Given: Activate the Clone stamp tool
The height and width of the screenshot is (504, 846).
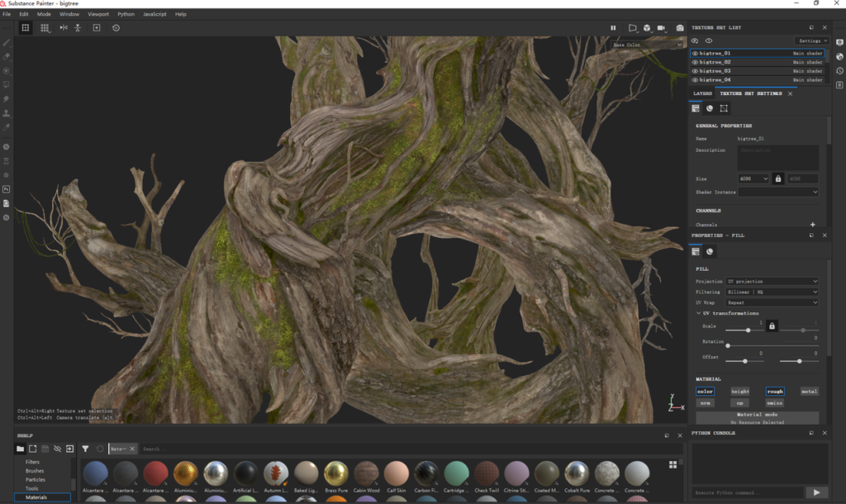Looking at the screenshot, I should 7,113.
